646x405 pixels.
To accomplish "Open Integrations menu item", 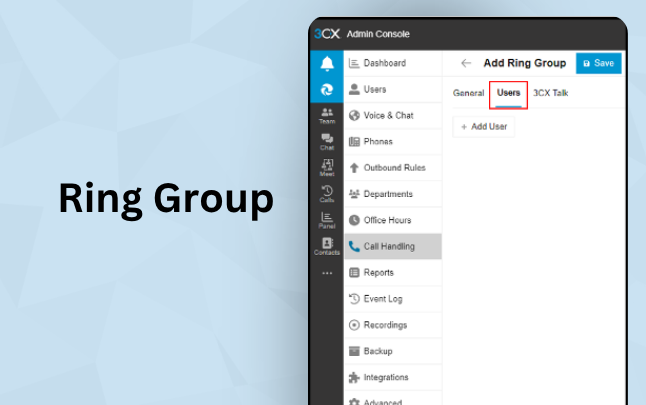I will tap(393, 377).
